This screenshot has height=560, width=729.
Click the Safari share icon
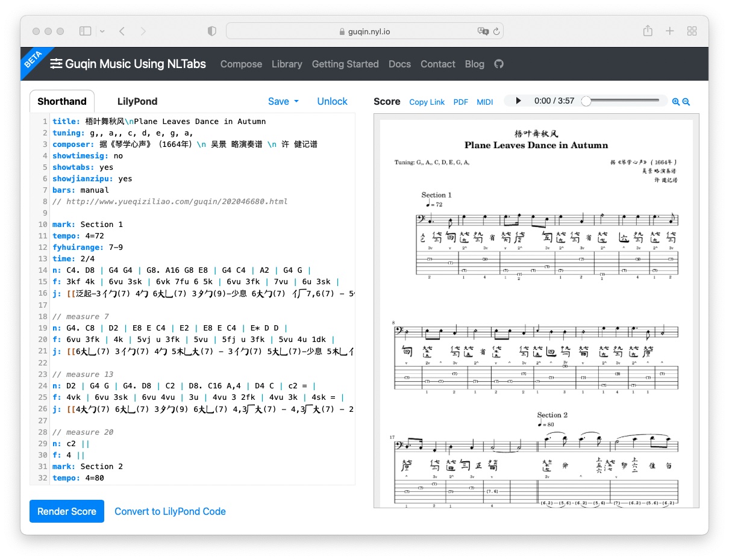tap(648, 31)
